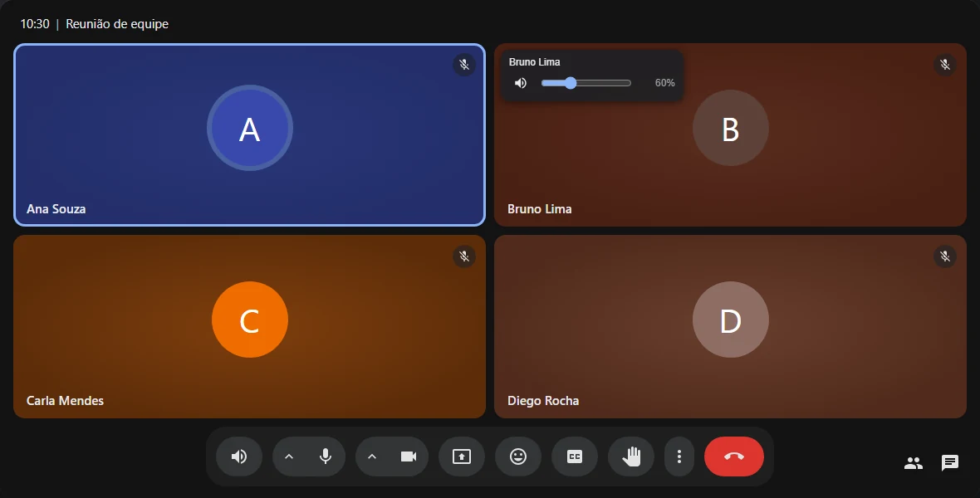Screen dimensions: 980x498
Task: Click muted mic icon on Bruno Lima tile
Action: (945, 65)
